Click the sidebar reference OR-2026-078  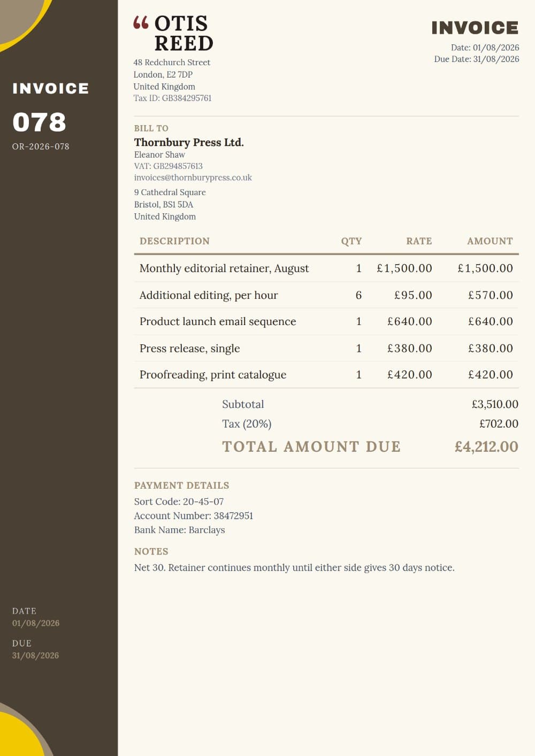41,146
